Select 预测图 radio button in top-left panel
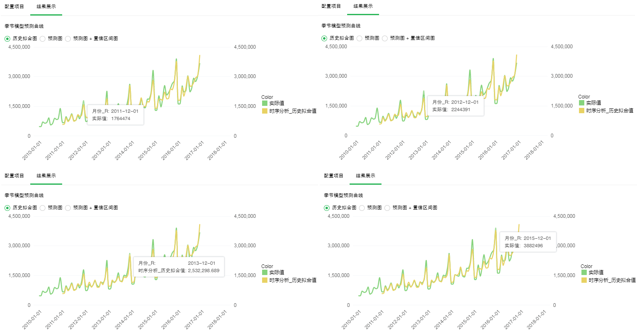The width and height of the screenshot is (644, 331). [43, 39]
